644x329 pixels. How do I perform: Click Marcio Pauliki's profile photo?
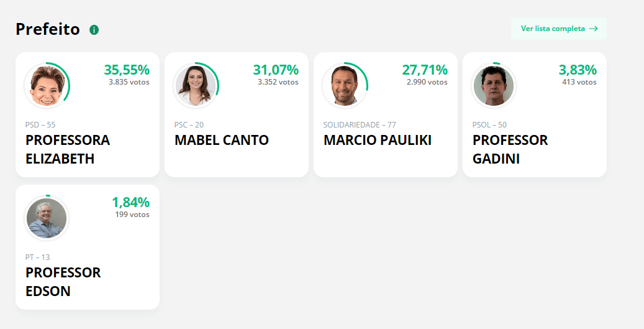(x=345, y=86)
